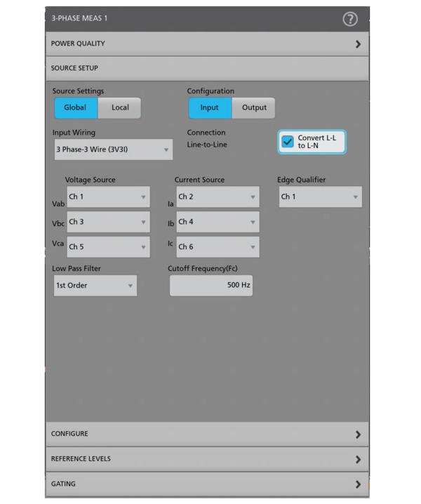This screenshot has height=504, width=421.
Task: Open the Low Pass Filter order dropdown
Action: (x=95, y=286)
